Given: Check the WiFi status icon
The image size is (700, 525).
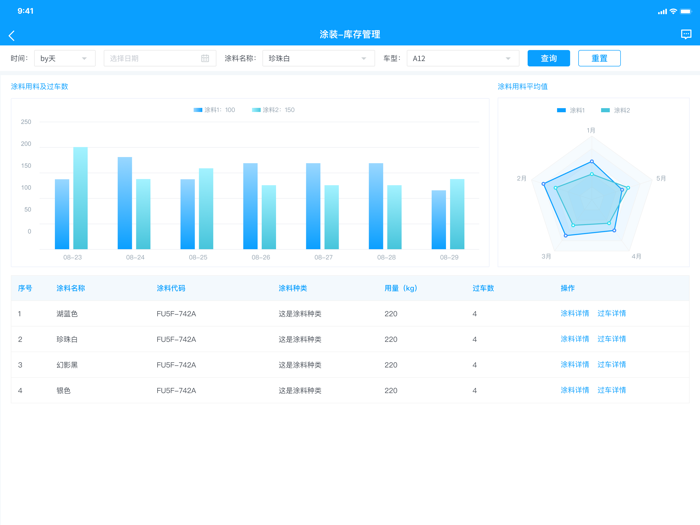Looking at the screenshot, I should (x=673, y=11).
